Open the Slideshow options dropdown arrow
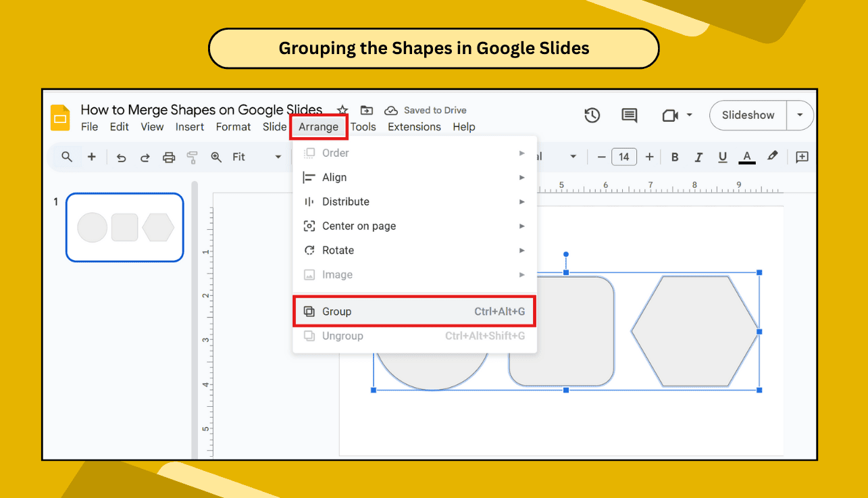The height and width of the screenshot is (498, 868). 798,115
